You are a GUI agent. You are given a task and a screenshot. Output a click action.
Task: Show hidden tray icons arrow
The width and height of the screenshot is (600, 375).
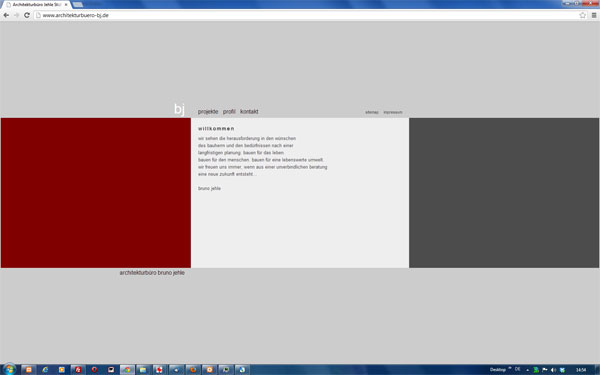pyautogui.click(x=528, y=370)
